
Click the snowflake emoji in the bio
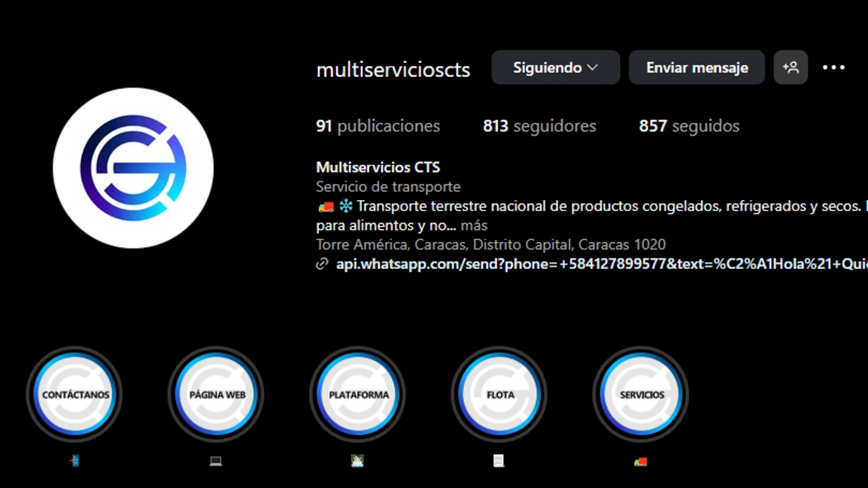point(346,206)
